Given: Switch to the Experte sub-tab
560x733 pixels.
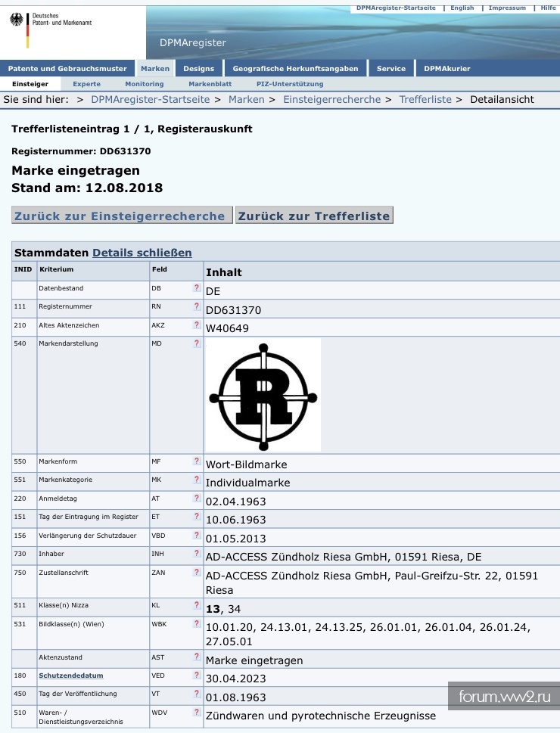Looking at the screenshot, I should tap(86, 84).
